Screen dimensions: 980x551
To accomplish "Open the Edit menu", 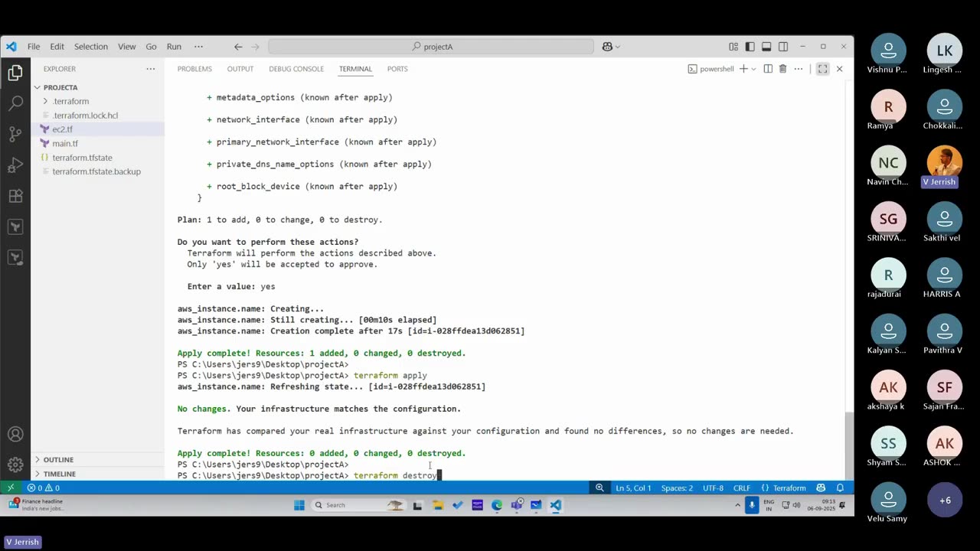I will (x=57, y=47).
